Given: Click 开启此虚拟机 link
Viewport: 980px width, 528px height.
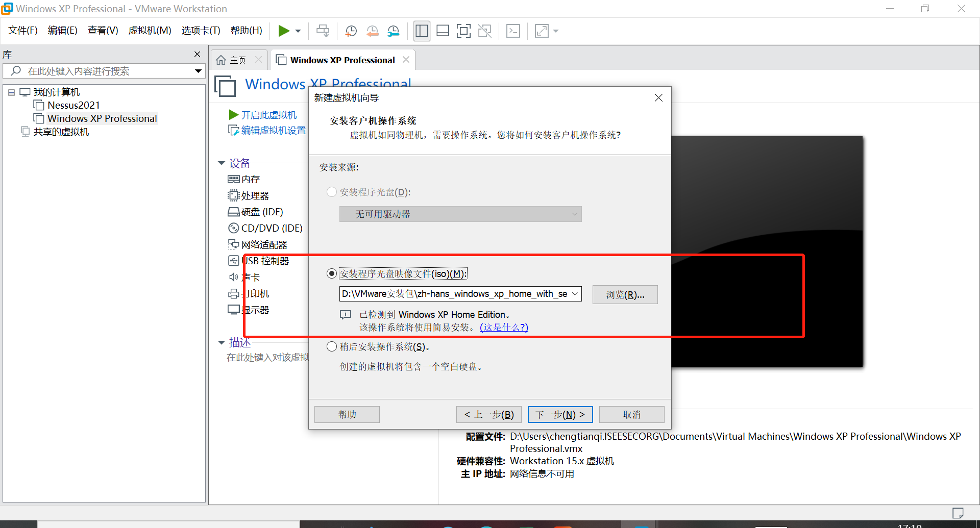Looking at the screenshot, I should (x=268, y=115).
